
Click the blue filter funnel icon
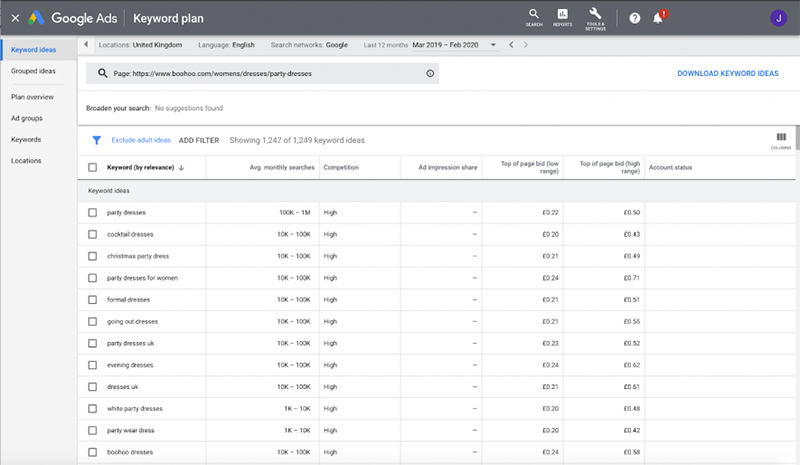tap(96, 140)
